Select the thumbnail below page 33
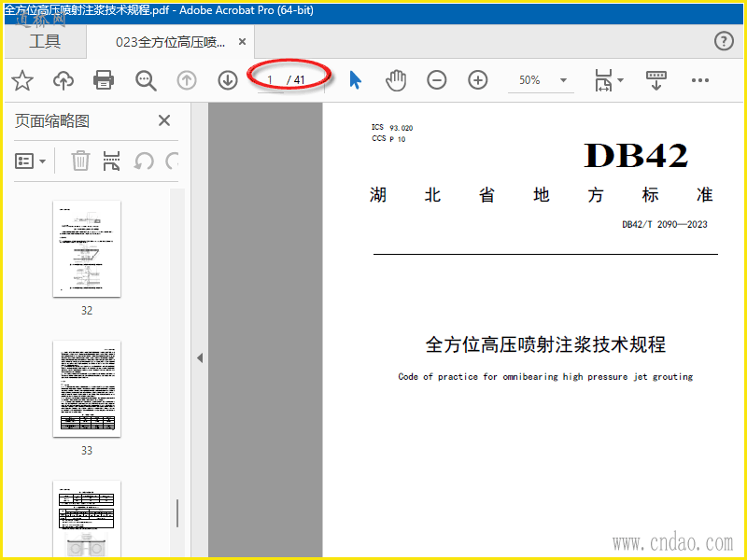Image resolution: width=747 pixels, height=560 pixels. point(87,518)
